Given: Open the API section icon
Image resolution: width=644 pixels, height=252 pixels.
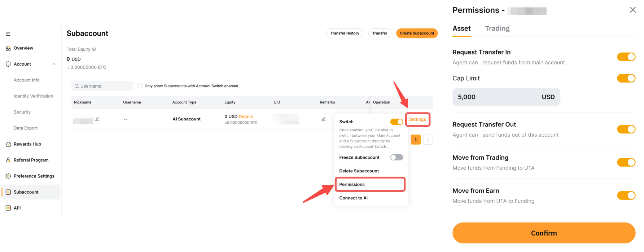Looking at the screenshot, I should (8, 208).
